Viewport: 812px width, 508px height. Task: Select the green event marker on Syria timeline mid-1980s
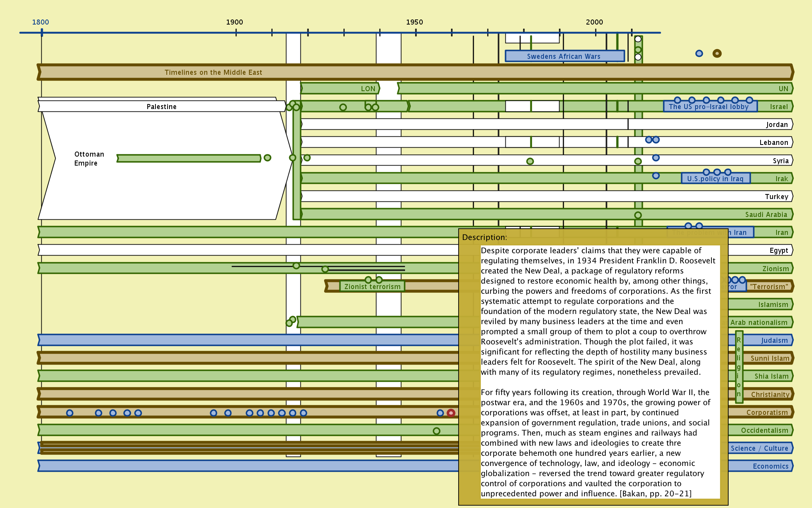click(x=530, y=161)
